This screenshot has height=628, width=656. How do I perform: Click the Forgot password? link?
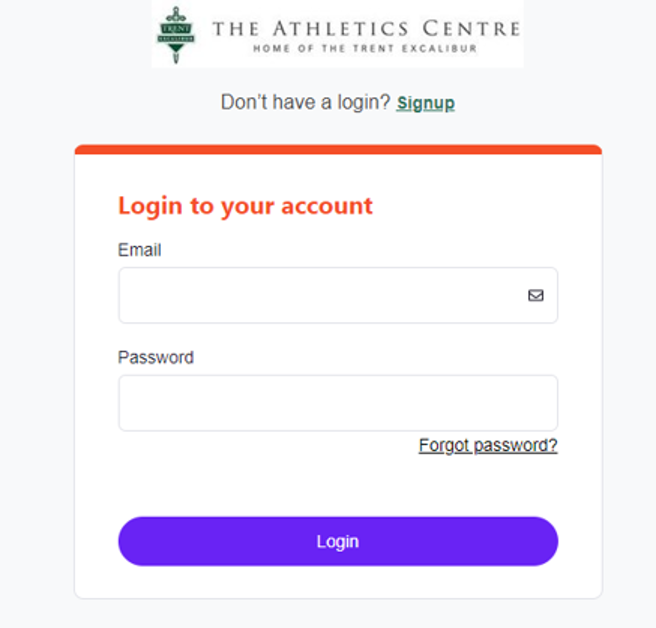(488, 446)
